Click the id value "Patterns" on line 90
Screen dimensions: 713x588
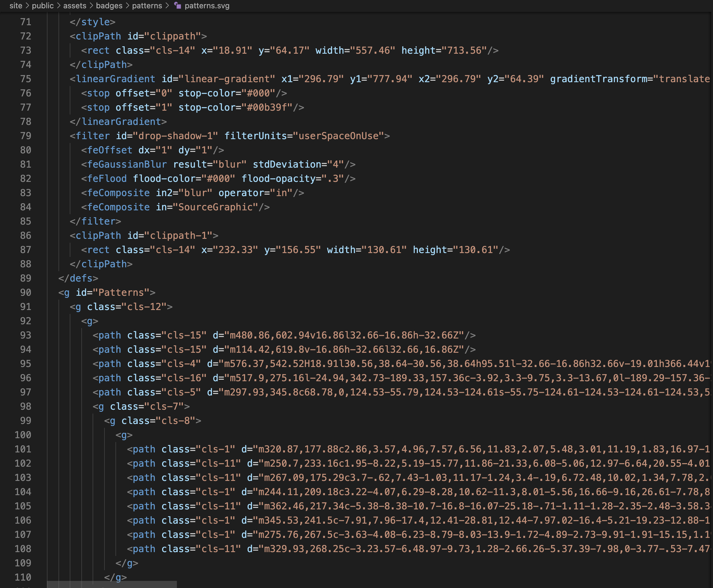tap(121, 292)
